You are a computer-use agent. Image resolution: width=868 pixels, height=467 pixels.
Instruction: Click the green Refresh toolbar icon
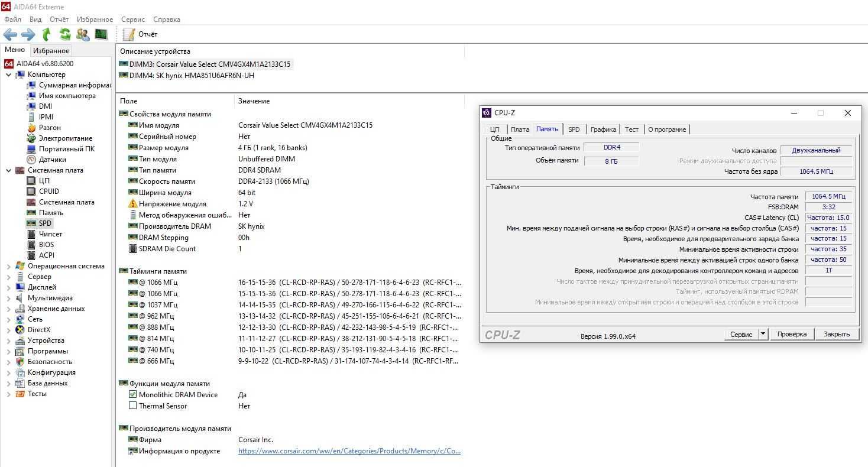65,34
